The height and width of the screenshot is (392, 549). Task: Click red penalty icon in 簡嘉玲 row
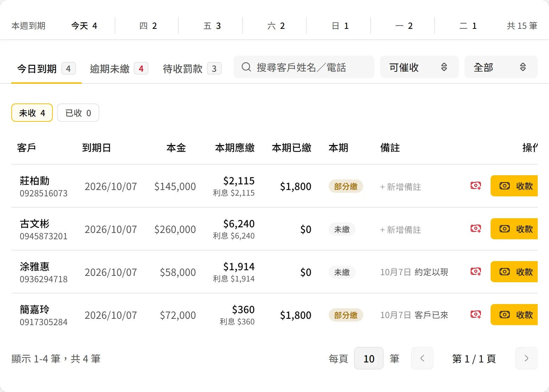pyautogui.click(x=476, y=314)
